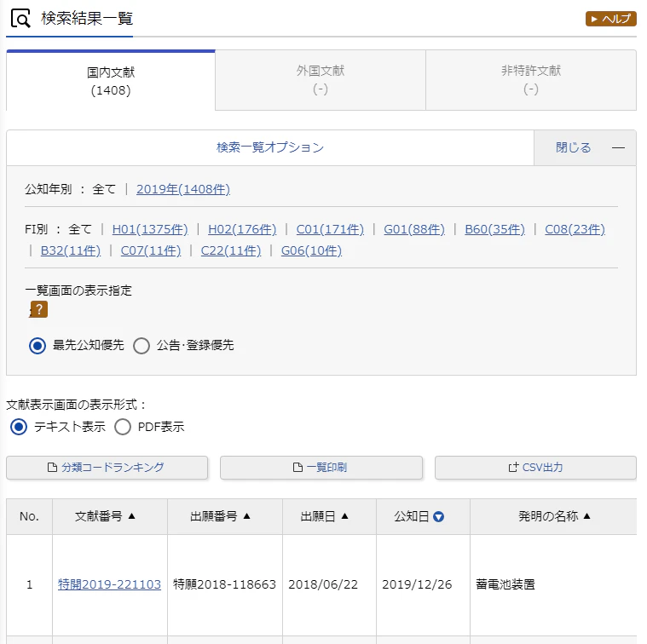Click invention title 蓄電池装置
The width and height of the screenshot is (647, 644).
[505, 584]
